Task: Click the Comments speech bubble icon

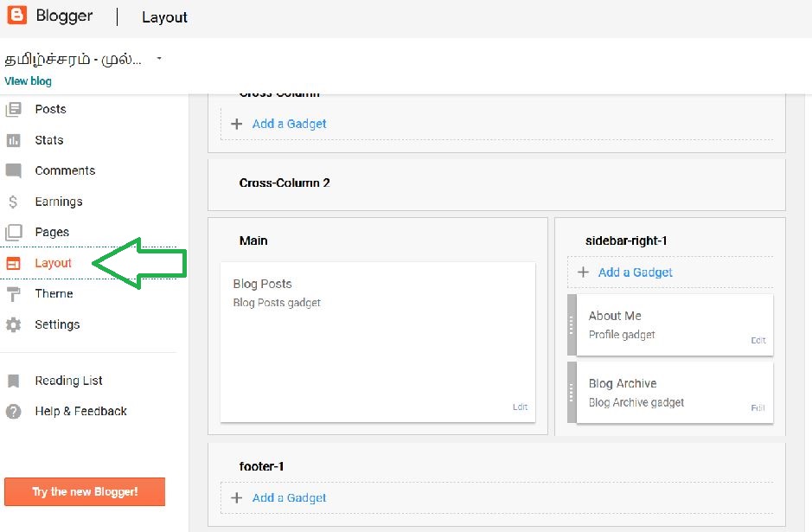Action: [14, 170]
